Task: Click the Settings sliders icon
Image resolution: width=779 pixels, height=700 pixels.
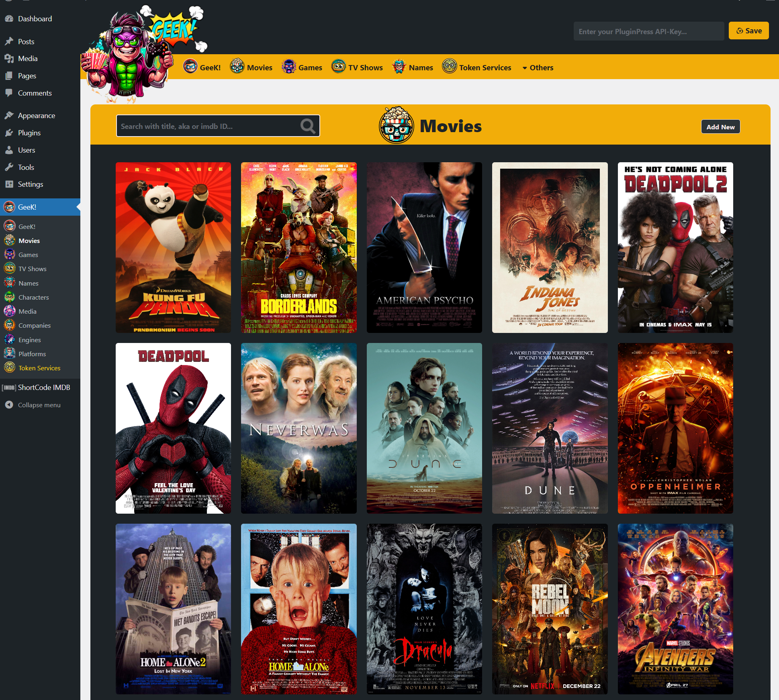Action: (9, 184)
